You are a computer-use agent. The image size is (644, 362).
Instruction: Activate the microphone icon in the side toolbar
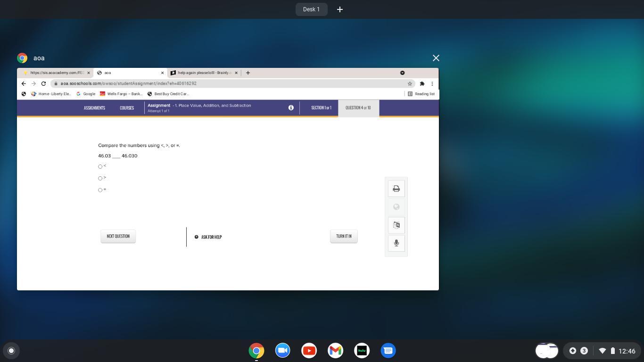[x=396, y=243]
